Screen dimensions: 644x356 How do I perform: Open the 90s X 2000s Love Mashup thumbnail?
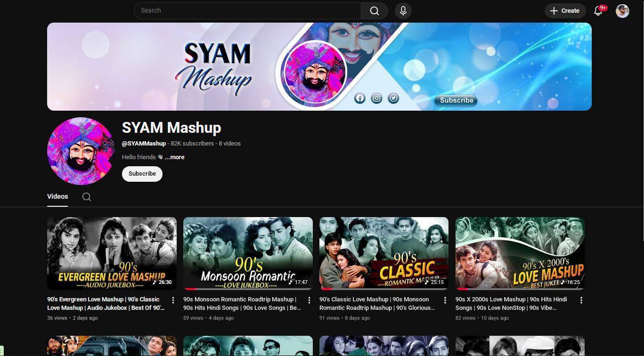point(520,253)
